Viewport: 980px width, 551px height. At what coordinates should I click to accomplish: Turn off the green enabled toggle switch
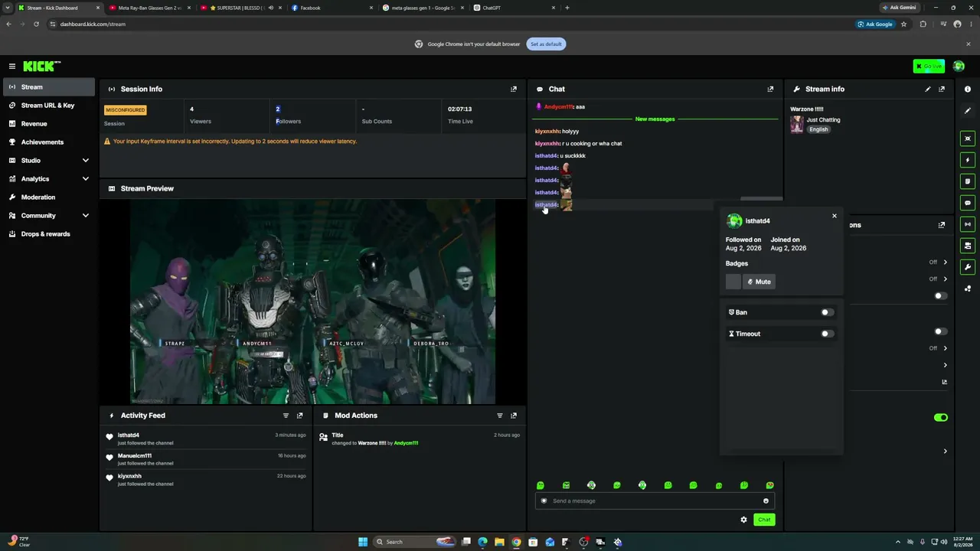point(941,417)
